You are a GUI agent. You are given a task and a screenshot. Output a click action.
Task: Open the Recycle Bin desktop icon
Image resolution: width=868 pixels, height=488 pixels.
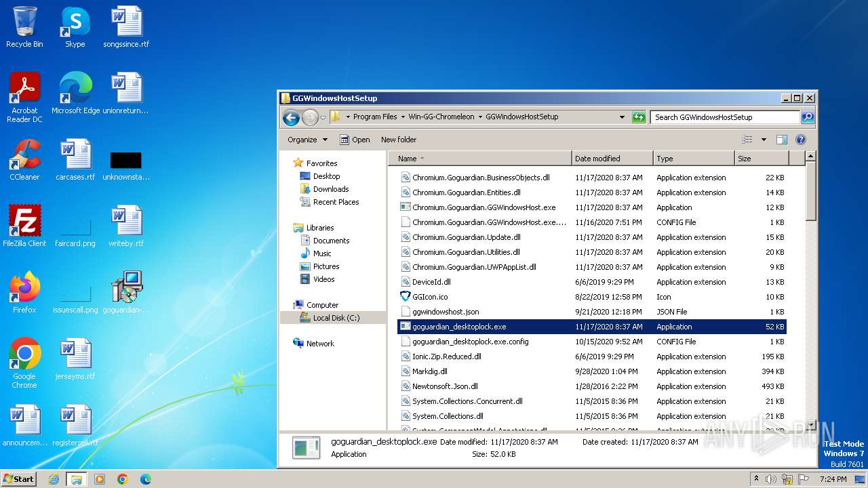pos(24,27)
